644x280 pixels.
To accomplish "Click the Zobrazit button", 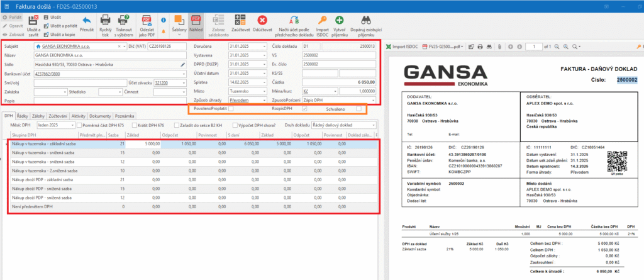I will pyautogui.click(x=13, y=34).
